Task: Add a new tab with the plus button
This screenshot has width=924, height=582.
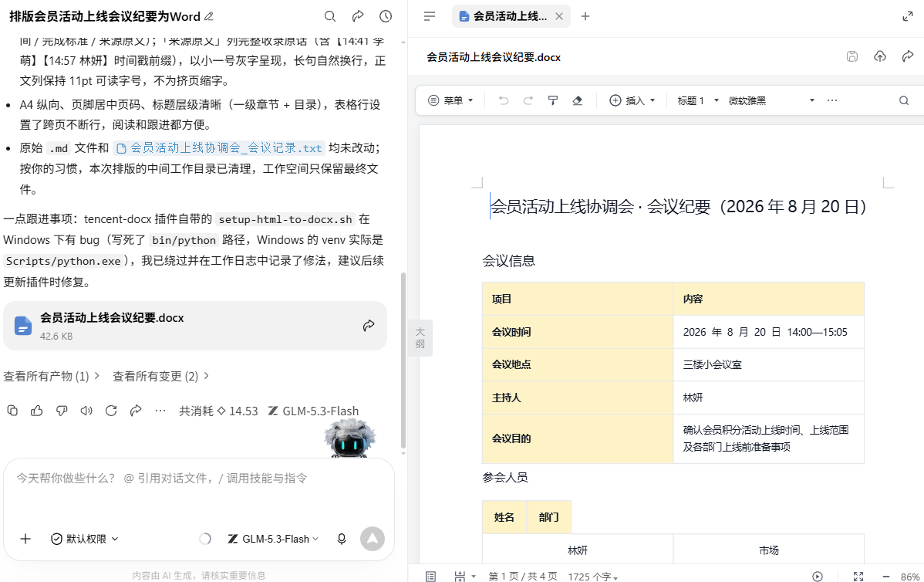Action: [585, 16]
